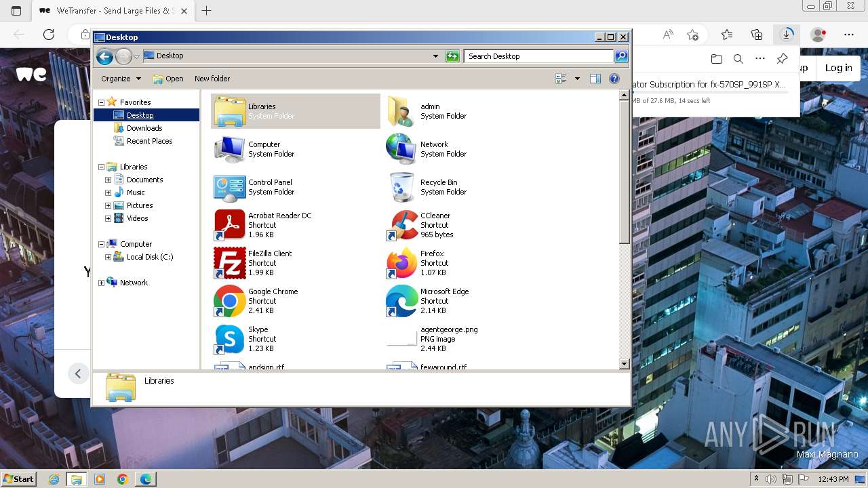
Task: Open Edge Settings and more menu
Action: pyautogui.click(x=849, y=35)
